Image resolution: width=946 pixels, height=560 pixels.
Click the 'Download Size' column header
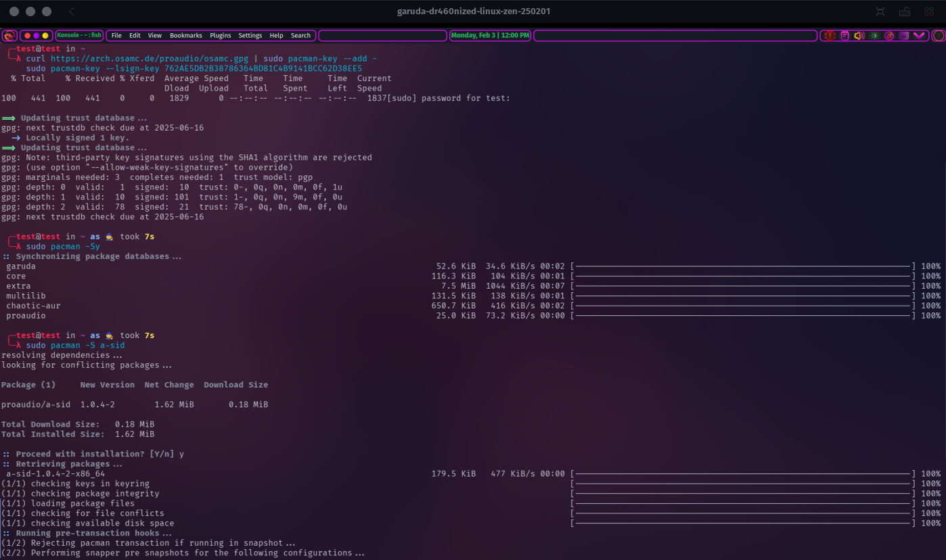(x=236, y=385)
